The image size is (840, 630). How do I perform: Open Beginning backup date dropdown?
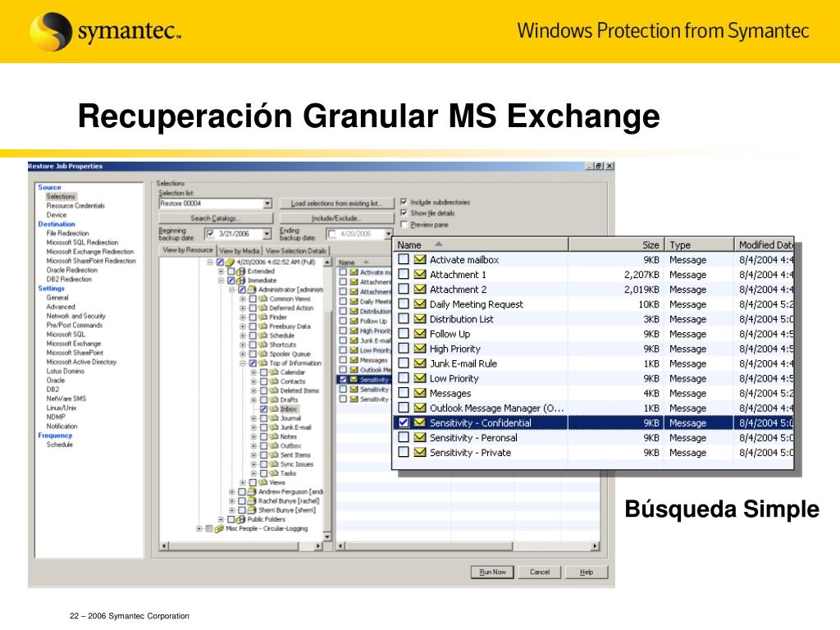tap(267, 234)
